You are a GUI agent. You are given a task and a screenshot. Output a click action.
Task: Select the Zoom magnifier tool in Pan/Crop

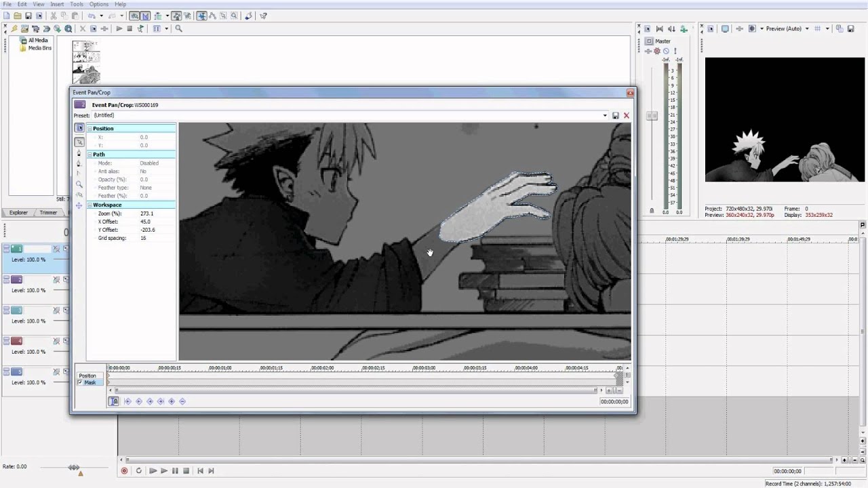tap(79, 184)
